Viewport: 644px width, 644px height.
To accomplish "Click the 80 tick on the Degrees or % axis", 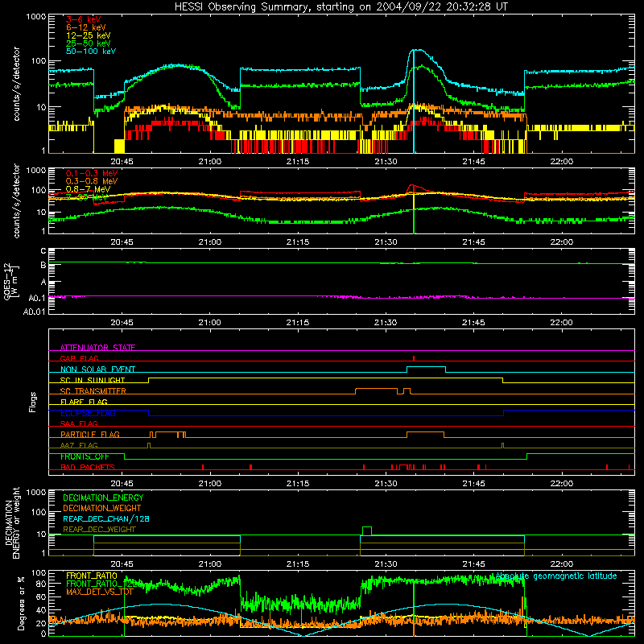I will (x=41, y=584).
